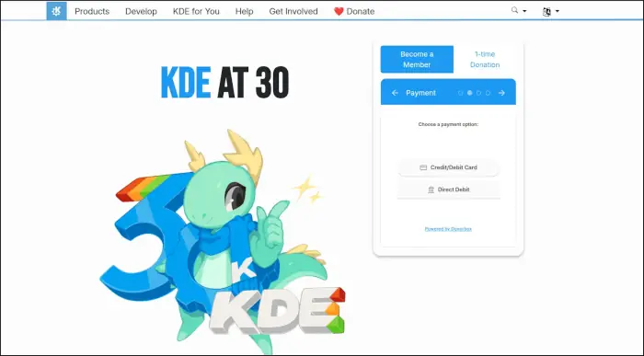Screen dimensions: 644x356
Task: Select the first step indicator dot
Action: pos(460,93)
